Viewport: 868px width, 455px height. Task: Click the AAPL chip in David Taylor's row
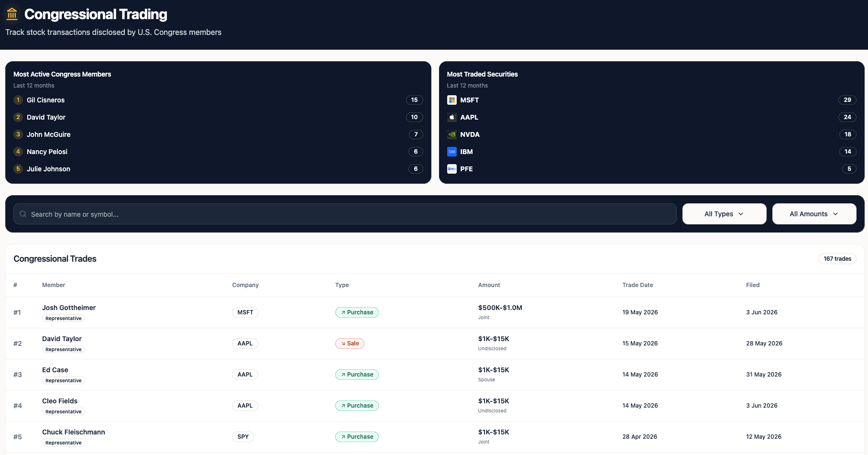coord(245,344)
